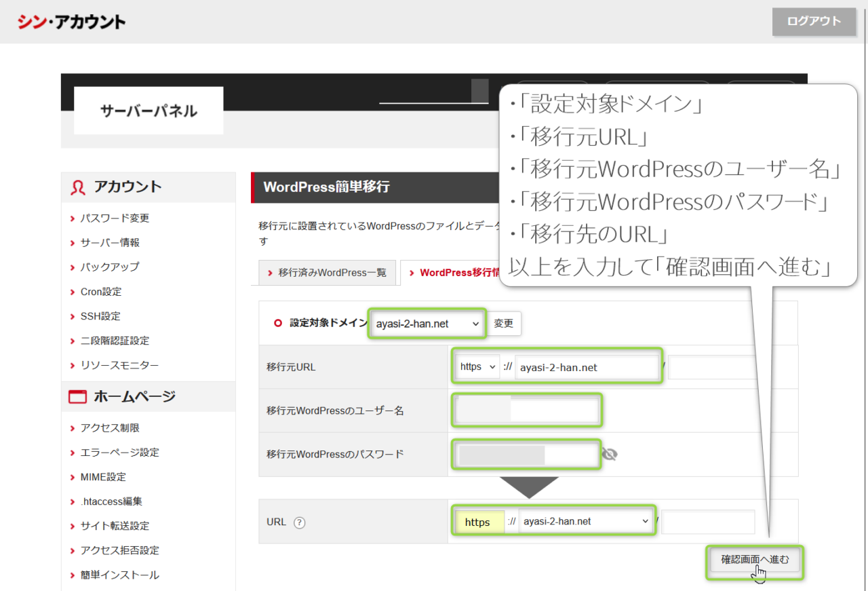Viewport: 868px width, 591px height.
Task: Open the destination URL domain dropdown
Action: (586, 521)
